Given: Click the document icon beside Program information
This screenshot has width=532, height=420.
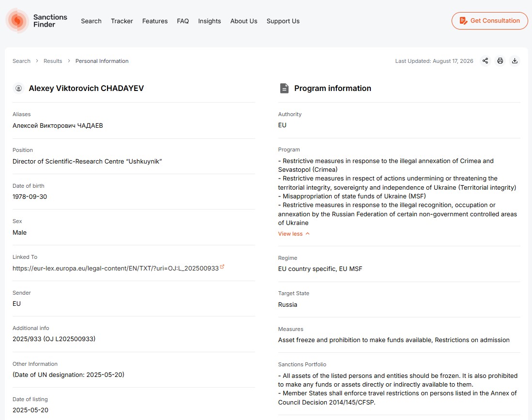Looking at the screenshot, I should click(x=284, y=88).
